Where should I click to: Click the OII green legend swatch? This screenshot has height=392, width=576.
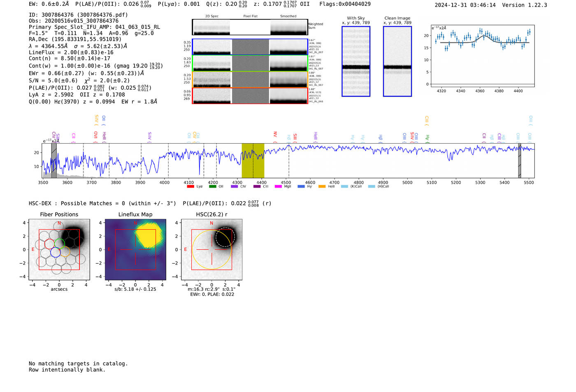pos(212,186)
